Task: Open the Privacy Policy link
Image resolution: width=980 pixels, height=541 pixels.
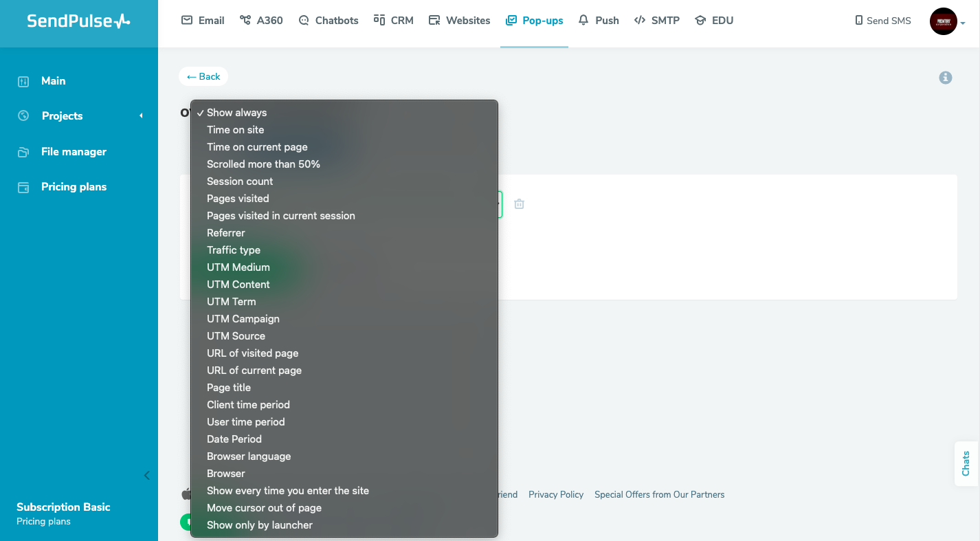Action: [x=555, y=494]
